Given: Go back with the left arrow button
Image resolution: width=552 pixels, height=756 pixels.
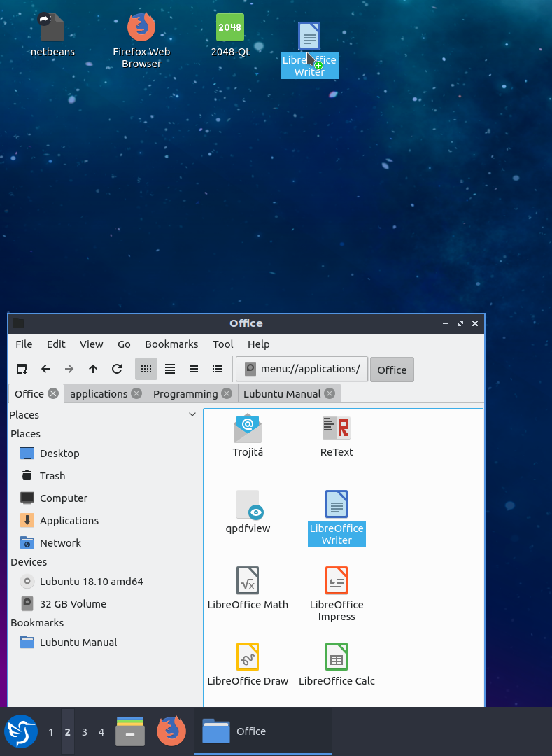Looking at the screenshot, I should [x=45, y=369].
